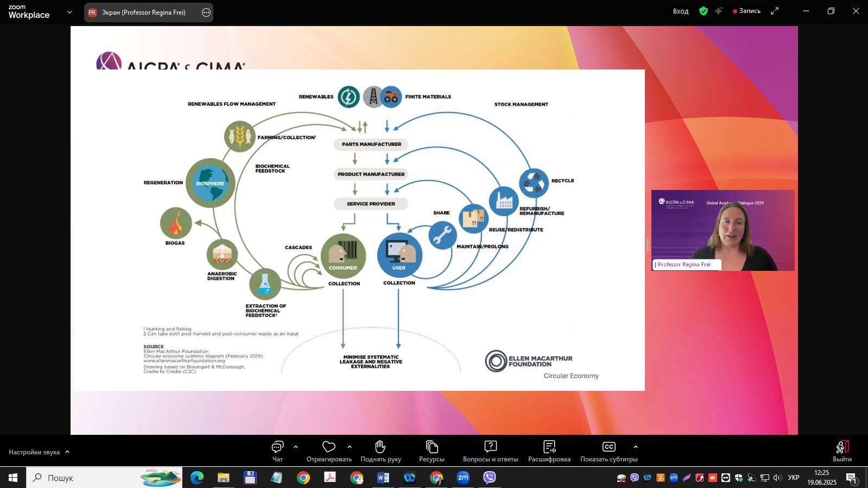
Task: Switch to the Zoom taskbar button
Action: pos(462,478)
